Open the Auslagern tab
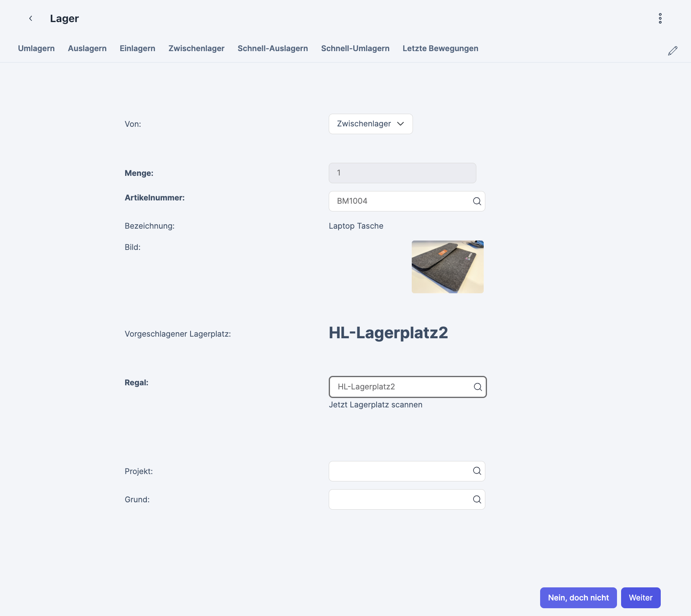Viewport: 691px width, 616px height. coord(87,48)
